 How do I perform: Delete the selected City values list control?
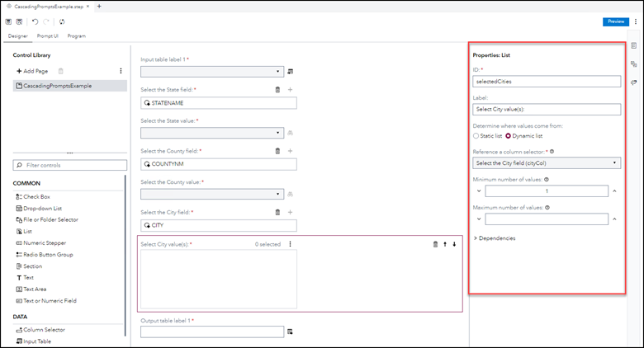(x=434, y=244)
